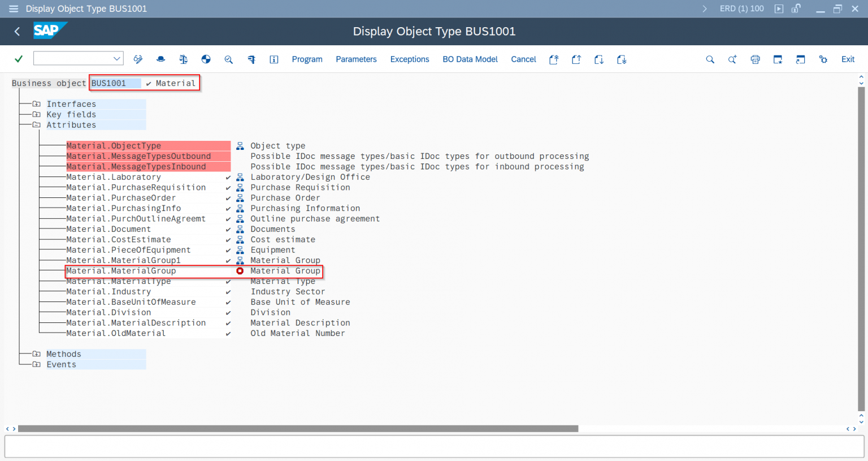Screen dimensions: 868x461
Task: Click the Display/Change pencil-glasses toolbar icon
Action: click(138, 59)
